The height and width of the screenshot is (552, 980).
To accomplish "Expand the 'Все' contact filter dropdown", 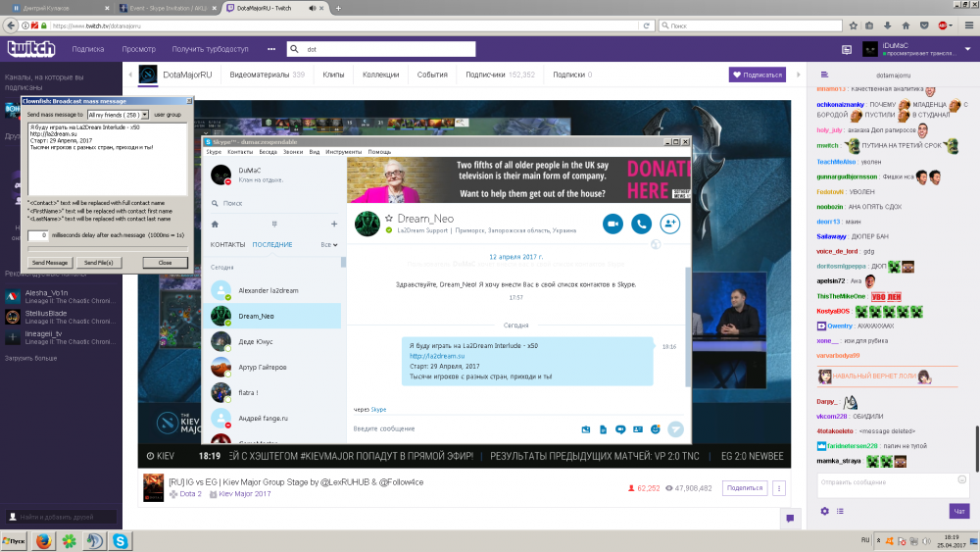I will [x=328, y=244].
